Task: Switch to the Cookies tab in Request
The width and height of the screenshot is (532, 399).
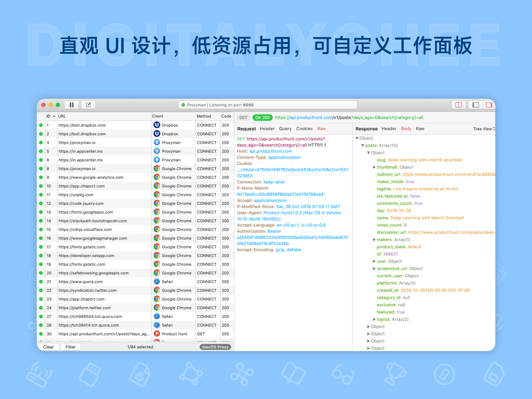Action: pos(304,129)
